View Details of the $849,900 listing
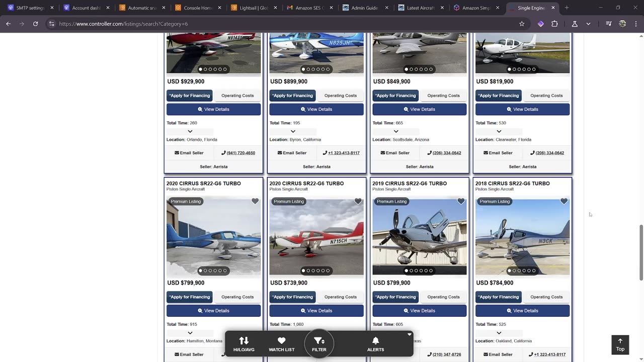The width and height of the screenshot is (644, 362). (x=420, y=109)
